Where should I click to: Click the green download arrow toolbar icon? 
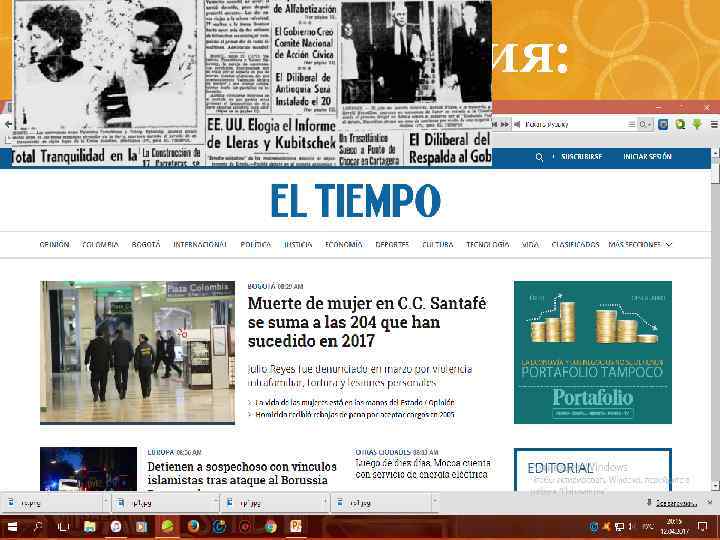pyautogui.click(x=697, y=124)
